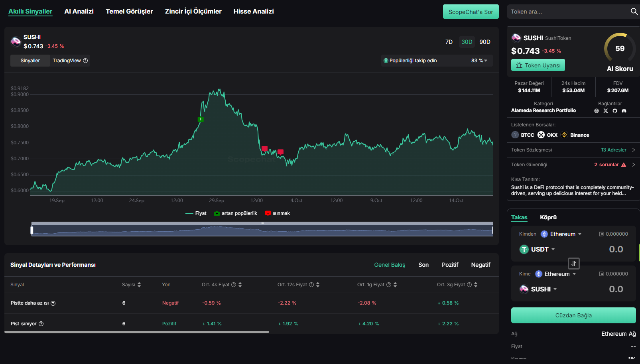Select the Son signal filter
The height and width of the screenshot is (364, 640).
(423, 265)
